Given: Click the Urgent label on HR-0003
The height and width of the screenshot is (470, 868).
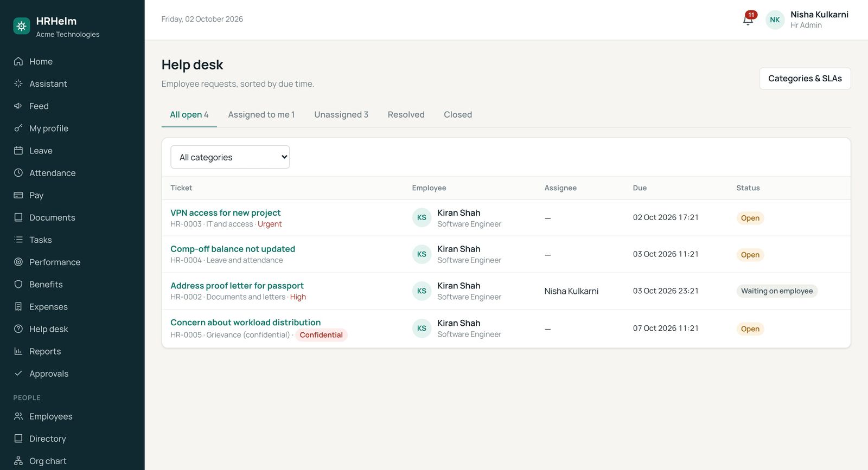Looking at the screenshot, I should 270,224.
